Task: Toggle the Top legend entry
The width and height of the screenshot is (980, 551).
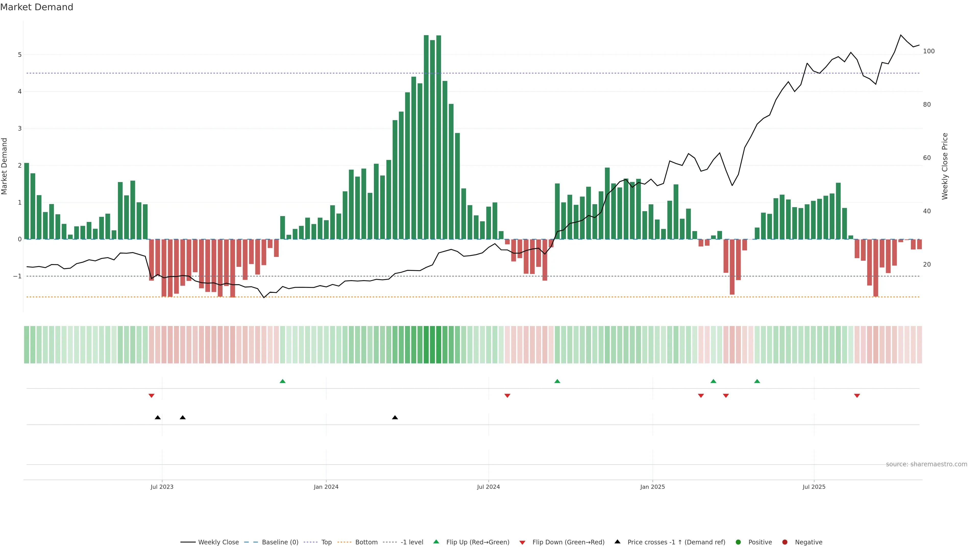Action: tap(326, 542)
